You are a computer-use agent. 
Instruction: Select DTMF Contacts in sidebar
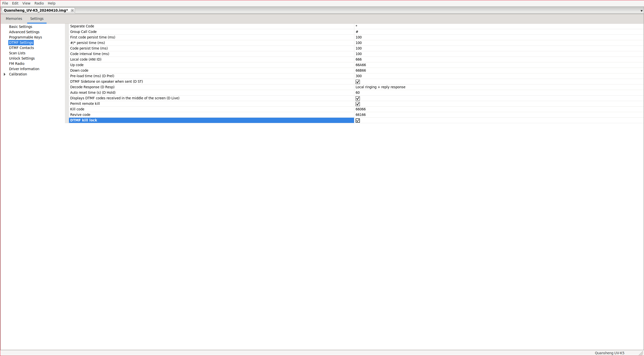click(x=21, y=48)
